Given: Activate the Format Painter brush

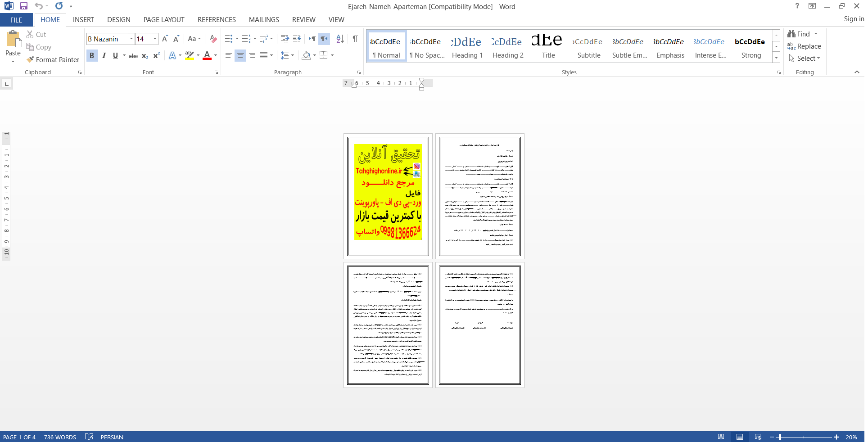Looking at the screenshot, I should pyautogui.click(x=53, y=59).
